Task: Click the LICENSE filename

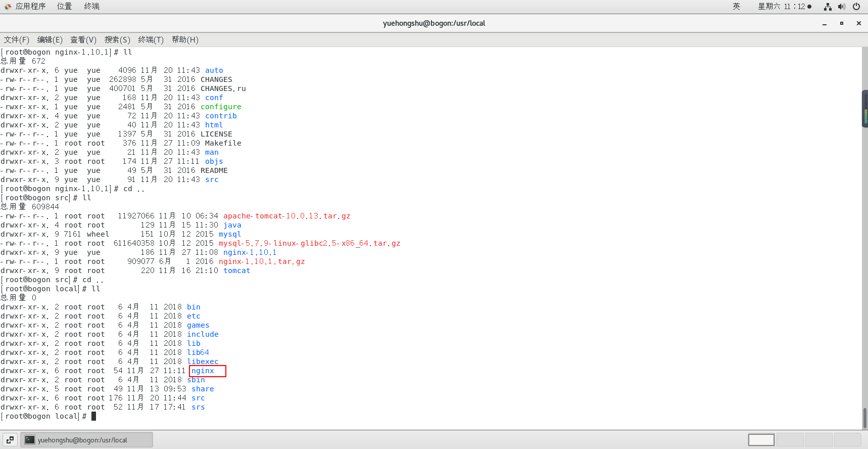Action: pos(216,134)
